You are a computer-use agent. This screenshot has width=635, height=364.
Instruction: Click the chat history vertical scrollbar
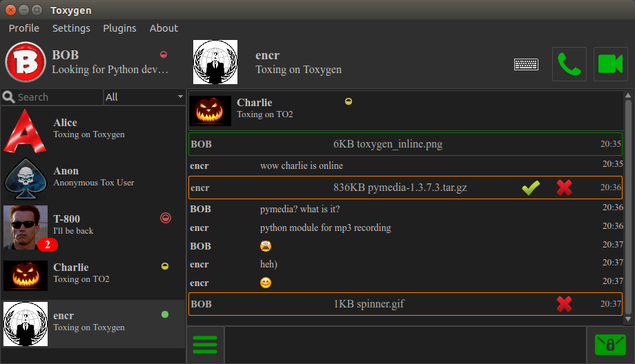point(628,207)
